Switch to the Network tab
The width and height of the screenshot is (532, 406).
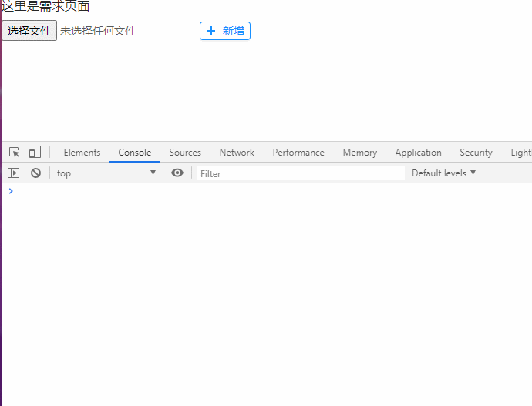click(x=237, y=153)
